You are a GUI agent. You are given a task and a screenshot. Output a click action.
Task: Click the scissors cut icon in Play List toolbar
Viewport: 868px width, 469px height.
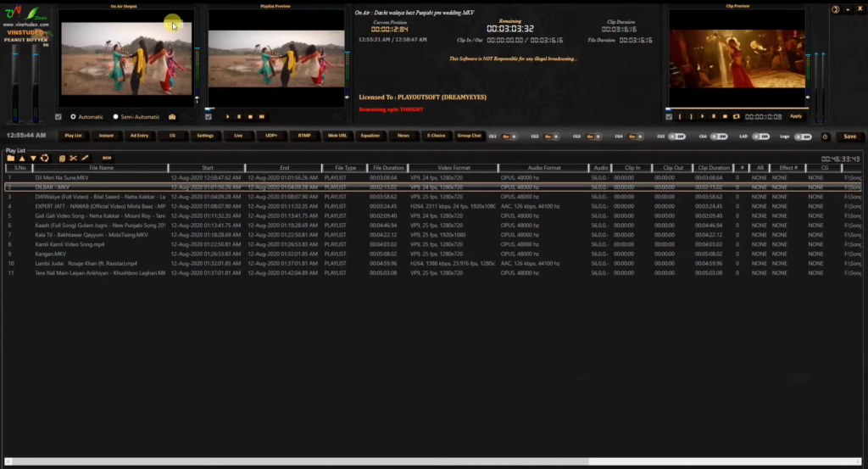73,158
